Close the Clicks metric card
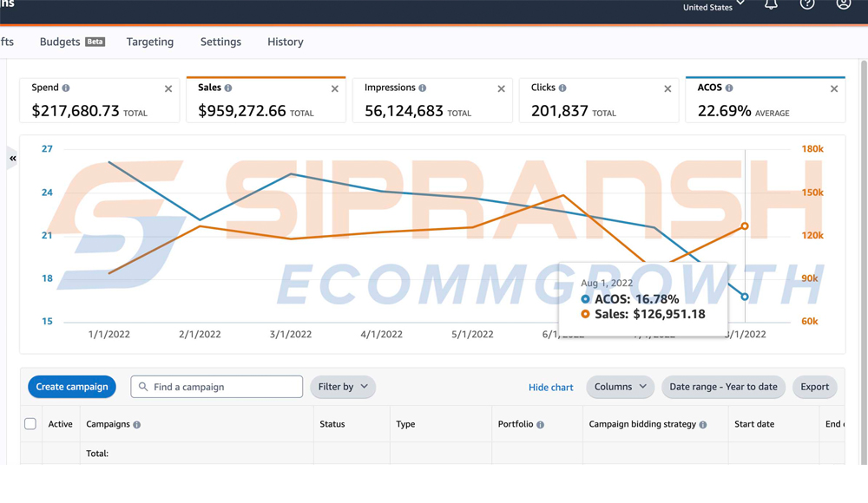The image size is (868, 503). click(x=667, y=88)
